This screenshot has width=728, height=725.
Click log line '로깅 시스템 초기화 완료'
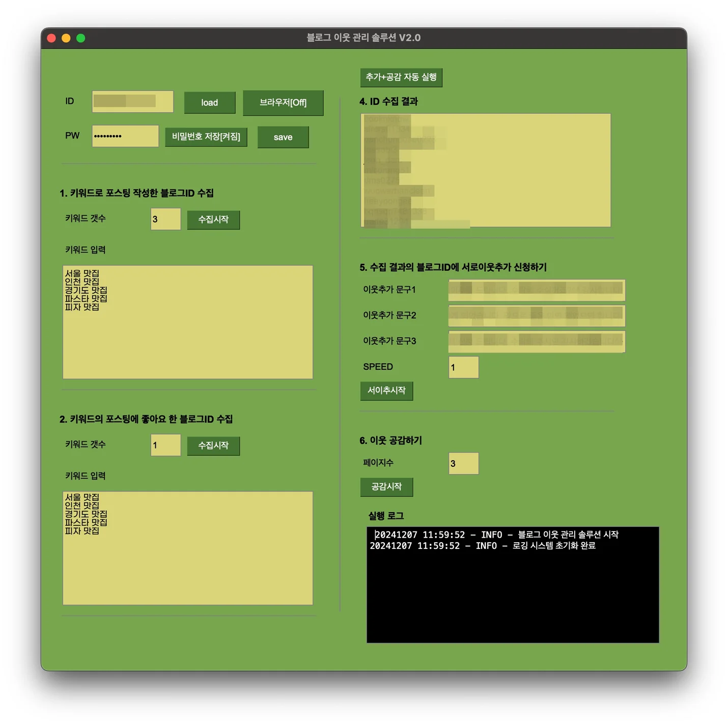coord(554,546)
